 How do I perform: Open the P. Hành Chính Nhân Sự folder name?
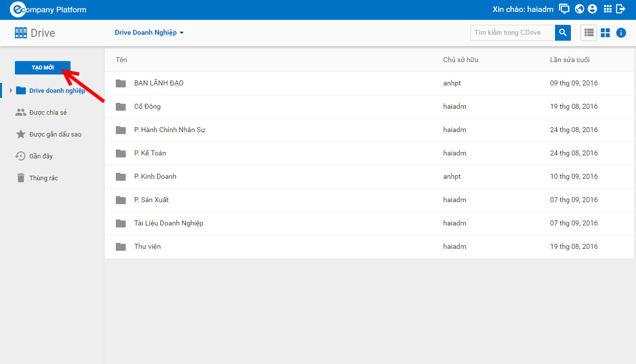point(170,130)
